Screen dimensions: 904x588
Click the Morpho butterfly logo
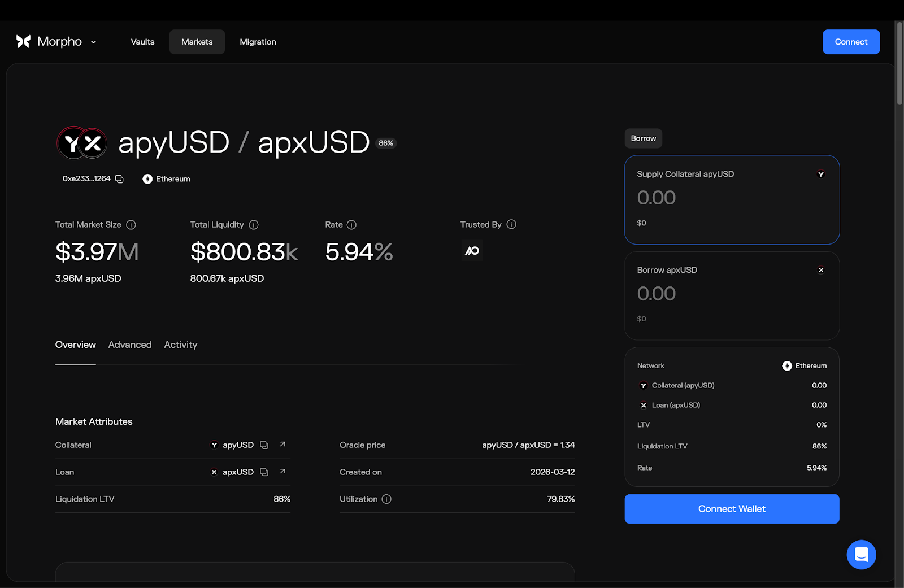(x=23, y=41)
